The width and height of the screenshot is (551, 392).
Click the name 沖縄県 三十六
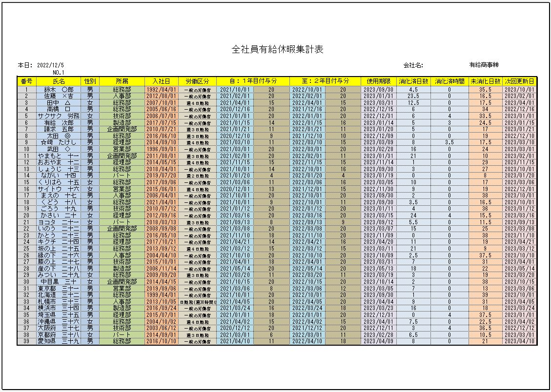(x=59, y=321)
